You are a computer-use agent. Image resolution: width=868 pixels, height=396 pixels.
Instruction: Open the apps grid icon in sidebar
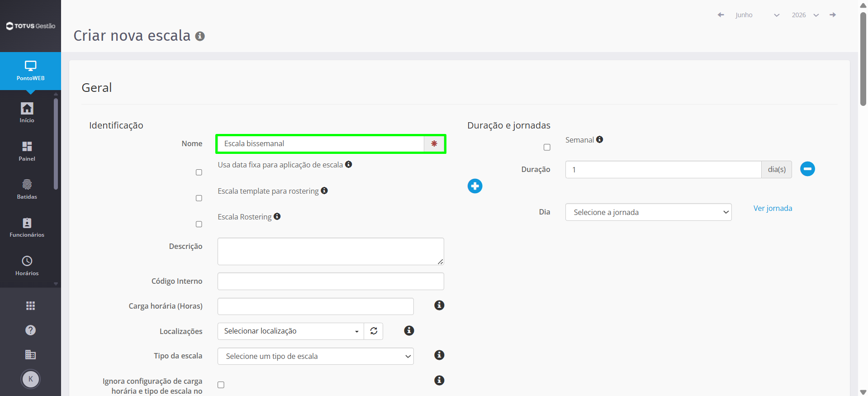(x=30, y=306)
